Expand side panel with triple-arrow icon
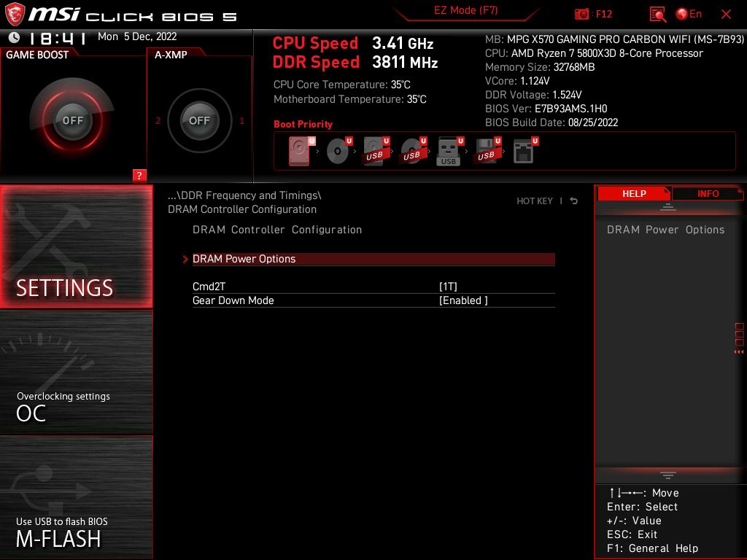Viewport: 747px width, 560px height. point(738,352)
